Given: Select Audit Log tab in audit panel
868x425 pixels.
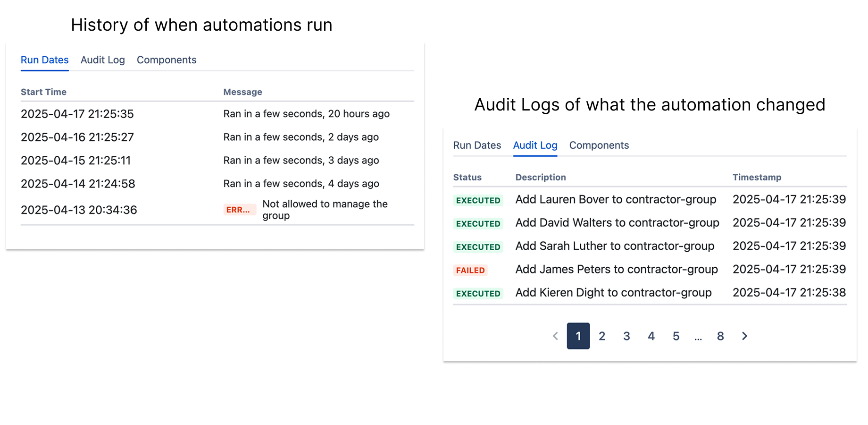Looking at the screenshot, I should [535, 145].
